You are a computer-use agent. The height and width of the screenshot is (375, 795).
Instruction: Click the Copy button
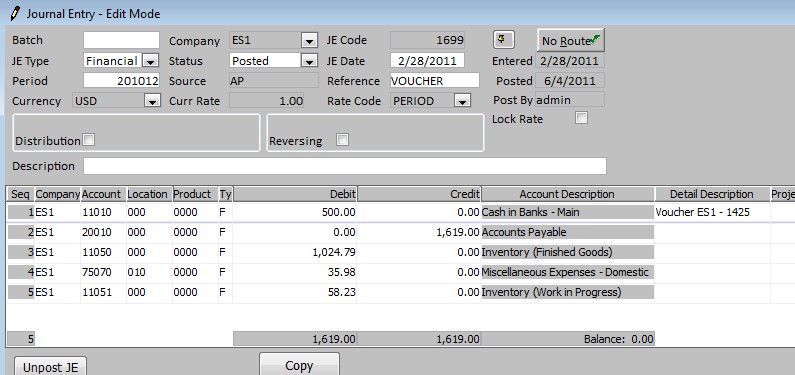(x=299, y=365)
